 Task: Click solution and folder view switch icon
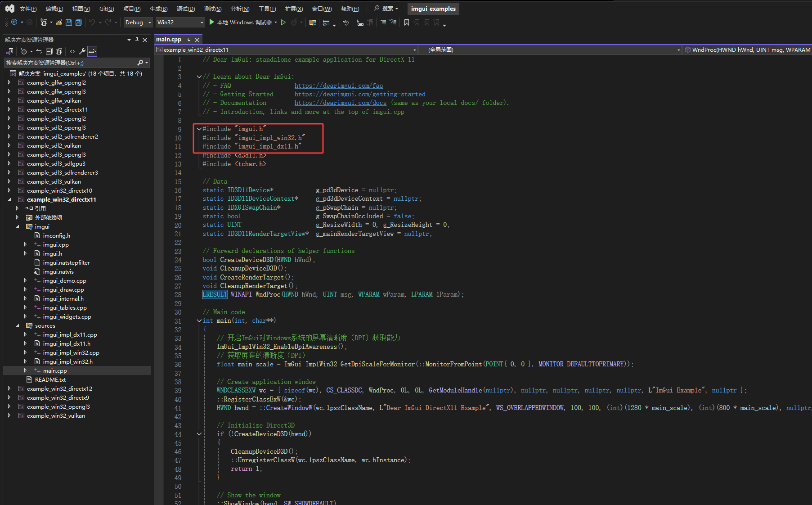10,51
